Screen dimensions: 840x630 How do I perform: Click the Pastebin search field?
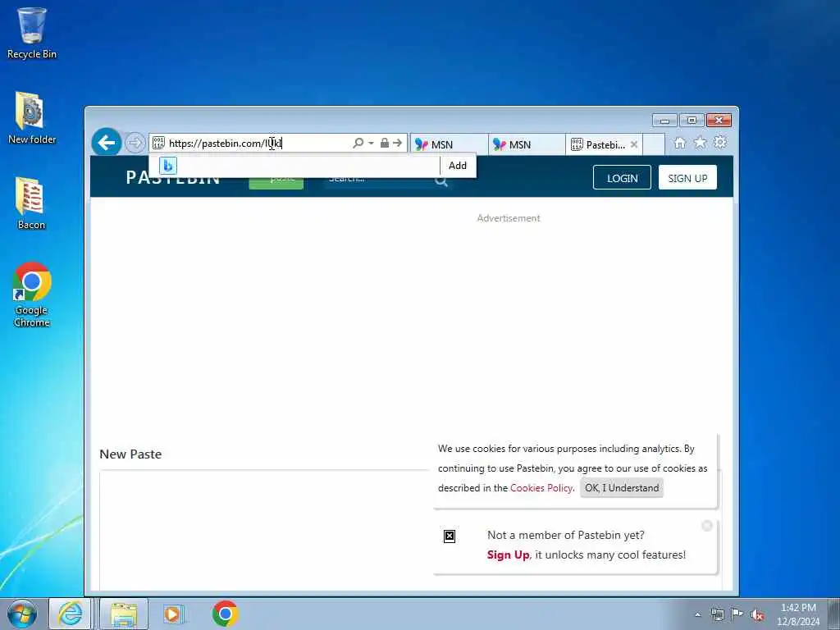click(x=377, y=180)
